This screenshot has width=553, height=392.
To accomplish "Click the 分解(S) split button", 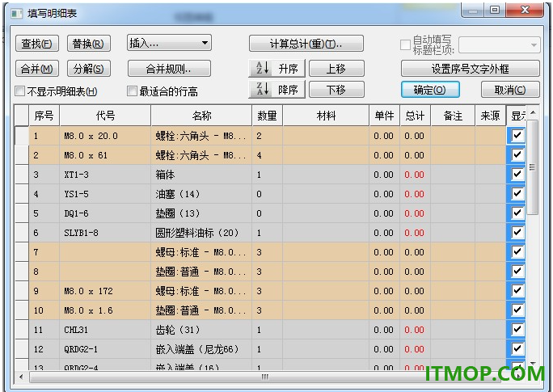I will point(88,69).
